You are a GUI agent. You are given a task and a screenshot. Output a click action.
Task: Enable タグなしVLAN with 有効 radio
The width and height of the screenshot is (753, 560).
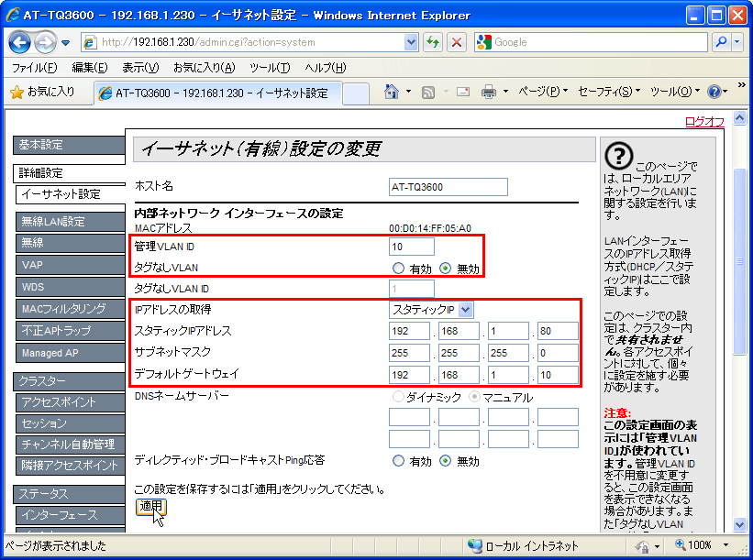(x=398, y=269)
